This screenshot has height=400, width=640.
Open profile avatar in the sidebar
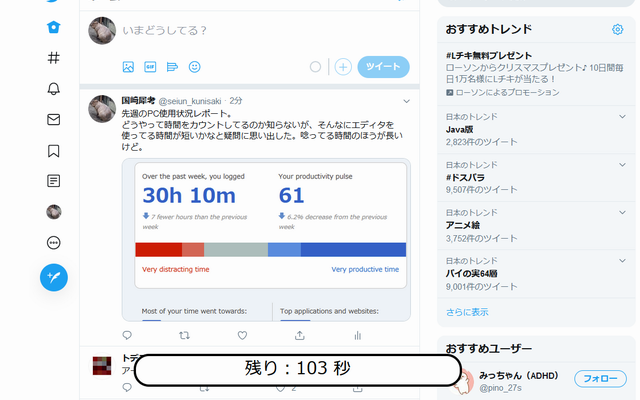(x=53, y=212)
